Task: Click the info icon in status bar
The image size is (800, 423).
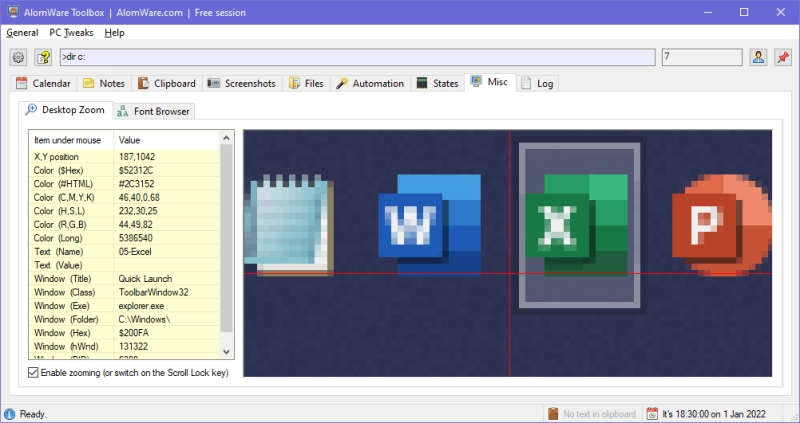Action: [9, 414]
